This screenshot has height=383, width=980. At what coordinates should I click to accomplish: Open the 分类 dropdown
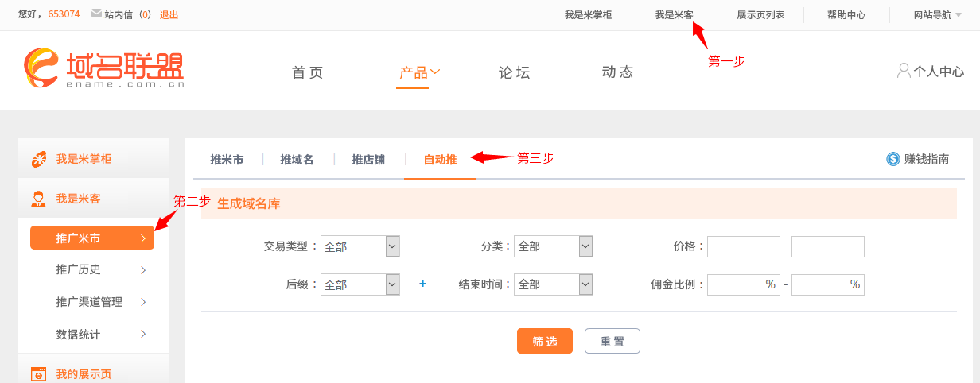coord(554,246)
